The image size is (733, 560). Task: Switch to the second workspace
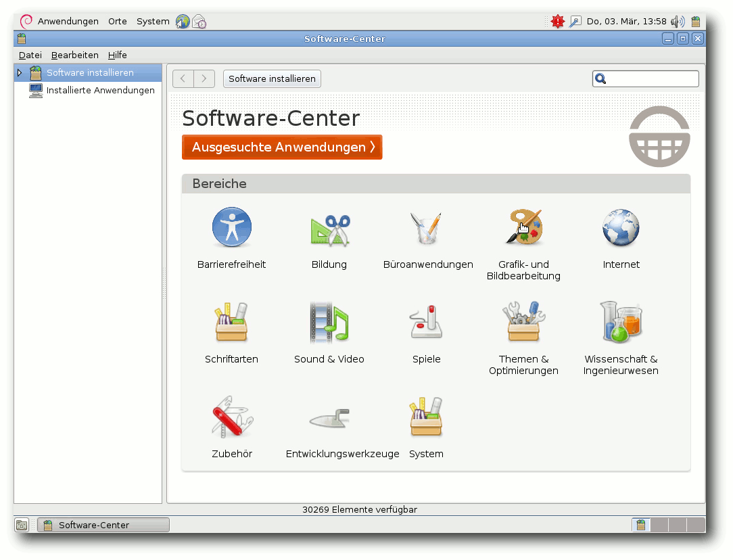(659, 525)
